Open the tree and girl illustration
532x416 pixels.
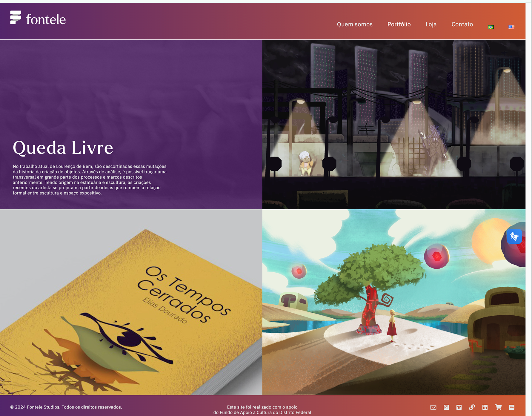point(394,302)
